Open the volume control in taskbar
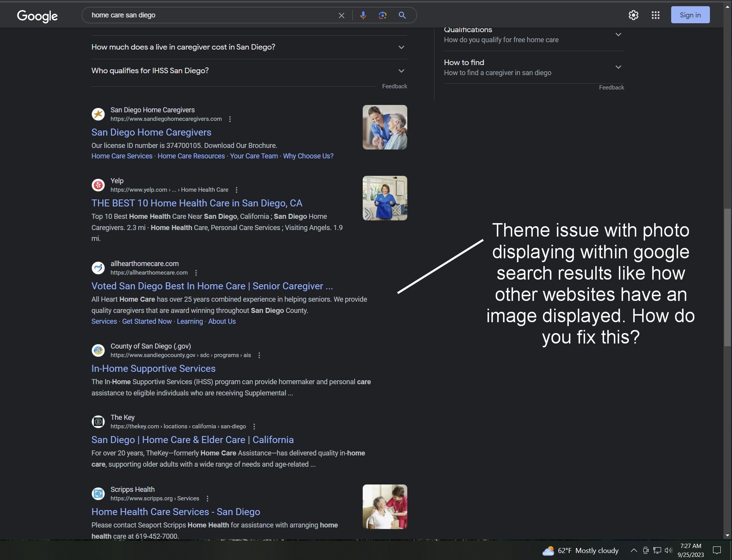Screen dimensions: 732x560 (668, 551)
